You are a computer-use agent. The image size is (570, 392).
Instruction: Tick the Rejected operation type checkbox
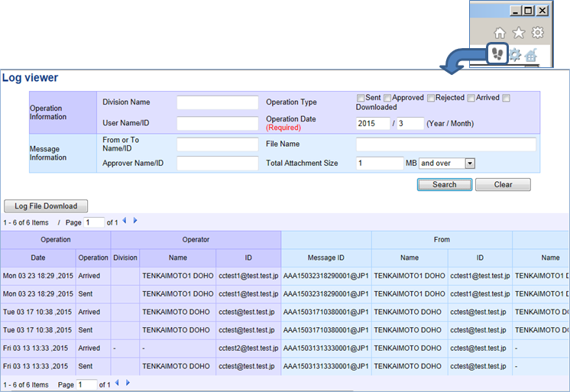click(x=431, y=98)
